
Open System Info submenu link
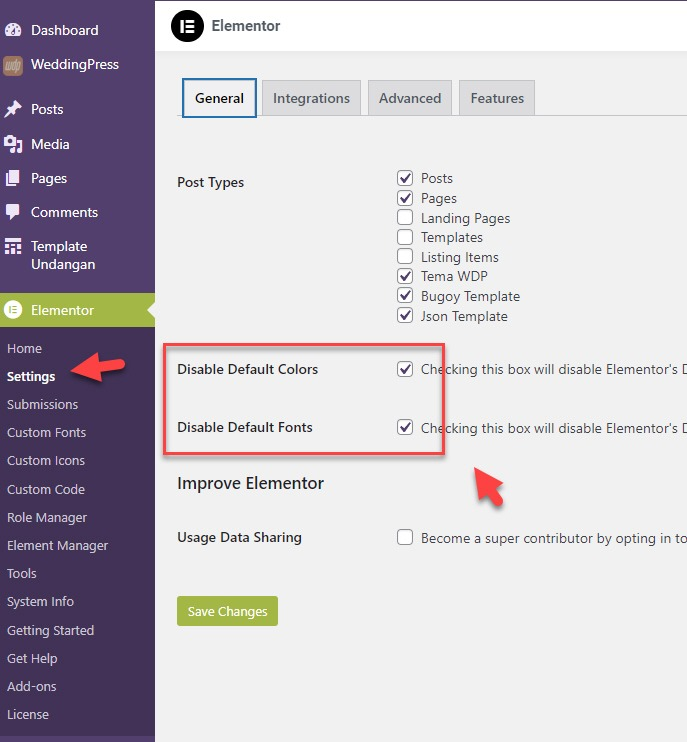point(40,601)
